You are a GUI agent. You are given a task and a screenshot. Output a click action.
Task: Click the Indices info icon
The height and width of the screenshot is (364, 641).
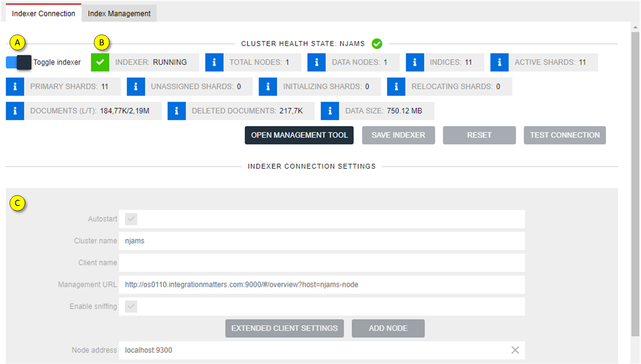[x=415, y=62]
